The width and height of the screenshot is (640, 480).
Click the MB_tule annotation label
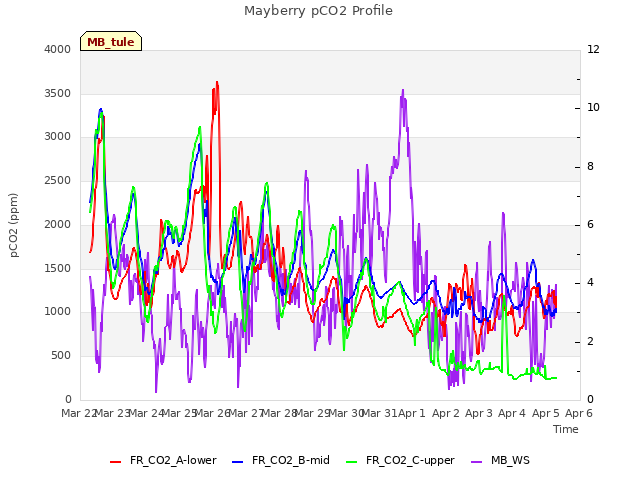pos(111,41)
